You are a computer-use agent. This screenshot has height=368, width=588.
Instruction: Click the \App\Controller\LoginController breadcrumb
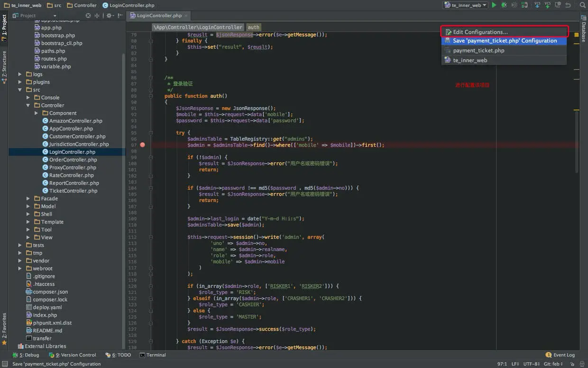click(x=198, y=27)
